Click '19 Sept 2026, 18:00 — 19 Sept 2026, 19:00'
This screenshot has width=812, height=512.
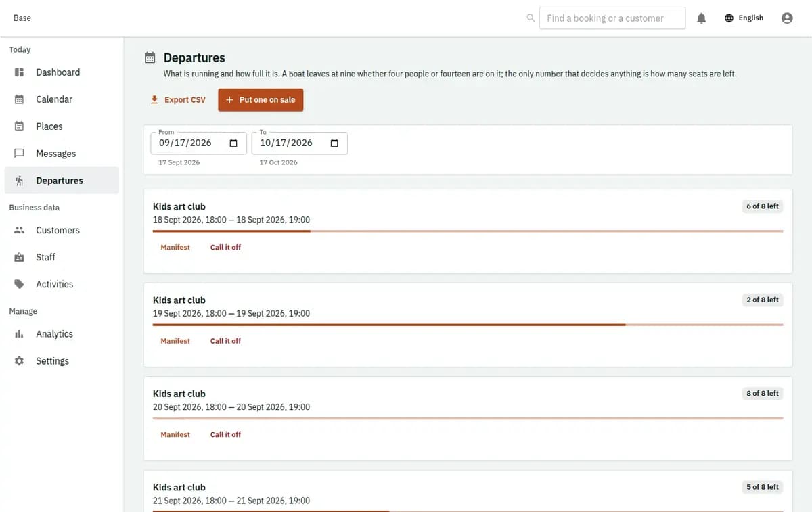(231, 314)
